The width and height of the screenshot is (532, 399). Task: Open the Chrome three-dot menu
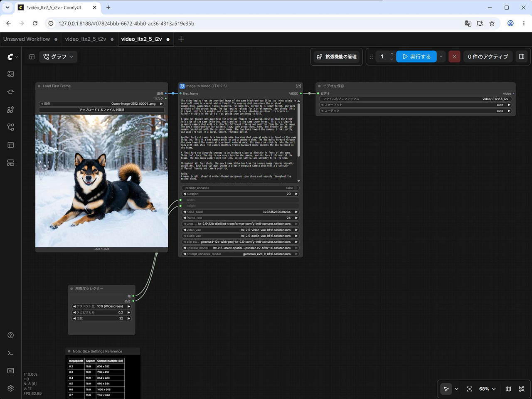(x=524, y=24)
